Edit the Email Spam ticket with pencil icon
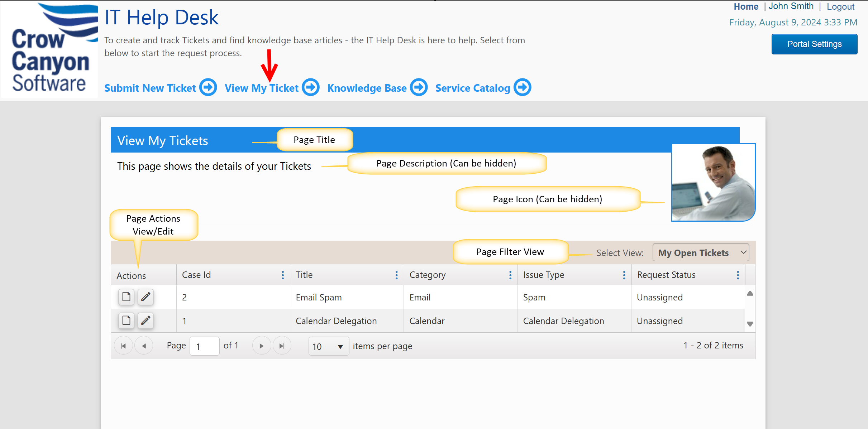Viewport: 868px width, 429px height. (146, 297)
